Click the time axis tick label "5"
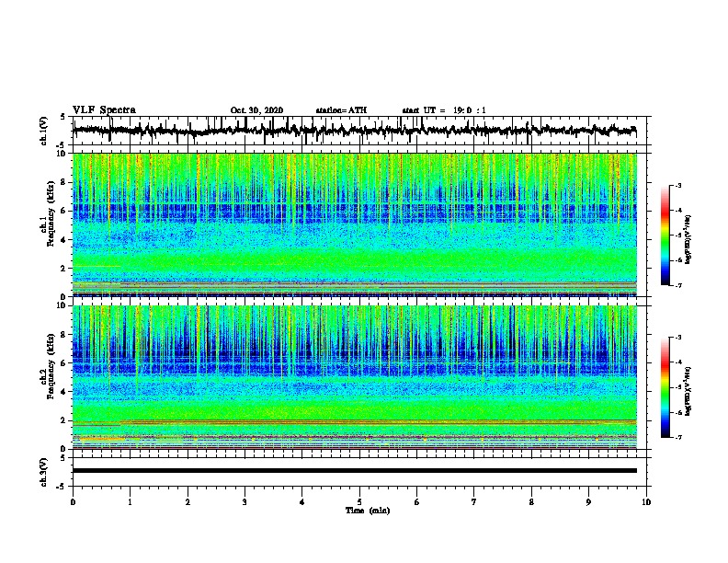 (359, 502)
